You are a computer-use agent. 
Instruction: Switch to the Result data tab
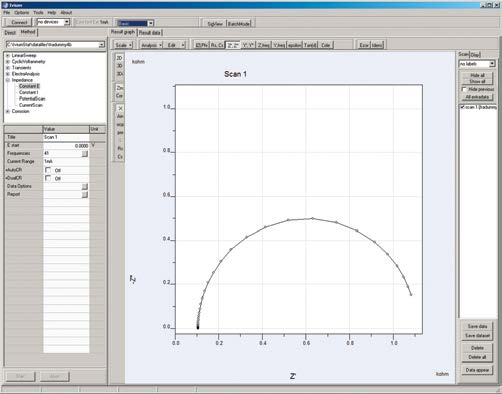click(150, 33)
